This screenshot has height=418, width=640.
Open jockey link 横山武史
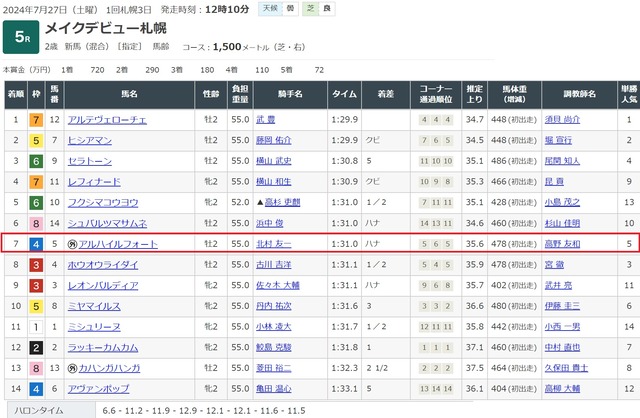[x=273, y=161]
